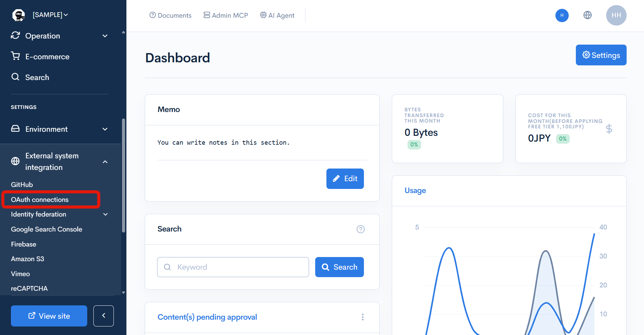Click the View site button
Viewport: 644px width, 335px height.
(x=49, y=316)
